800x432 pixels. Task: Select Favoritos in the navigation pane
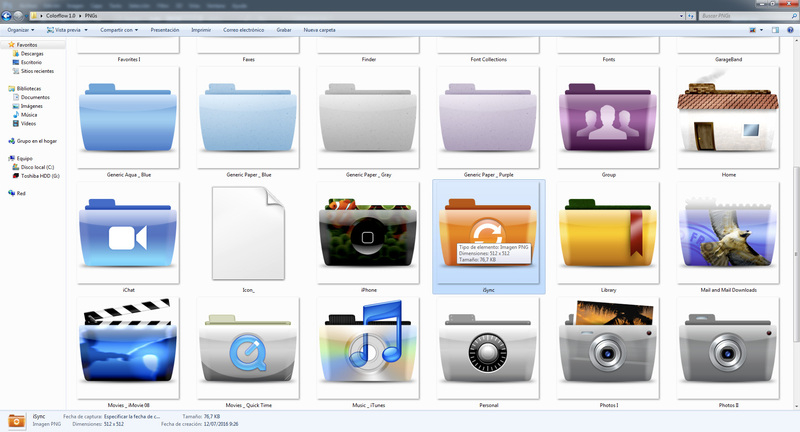tap(27, 45)
